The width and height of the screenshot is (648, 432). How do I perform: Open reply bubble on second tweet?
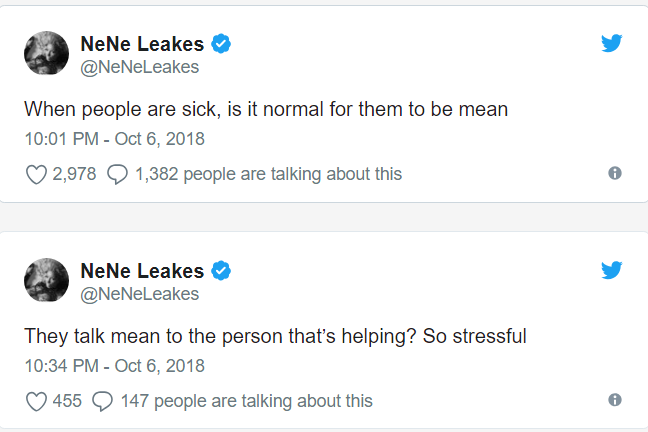pos(102,401)
